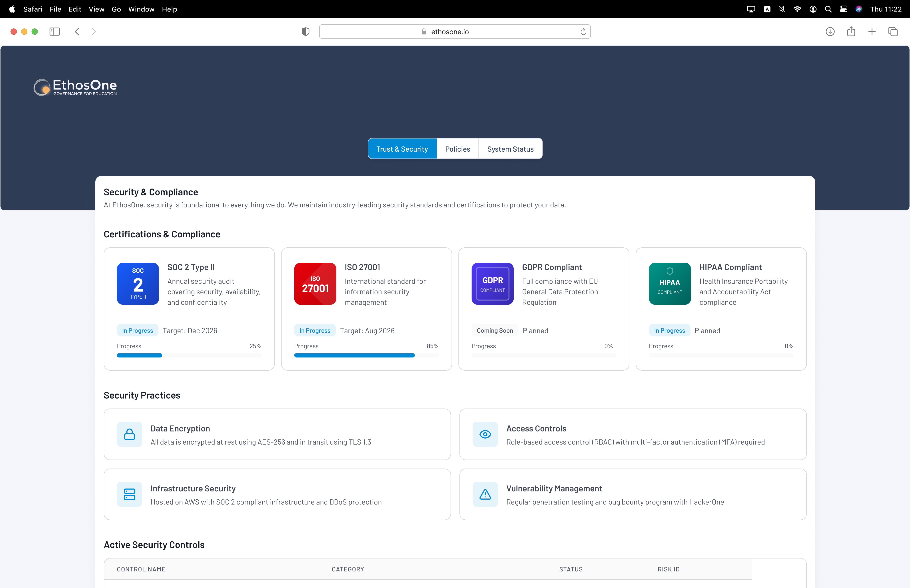This screenshot has width=910, height=588.
Task: Click the ISO 27001 In Progress badge
Action: pos(315,330)
